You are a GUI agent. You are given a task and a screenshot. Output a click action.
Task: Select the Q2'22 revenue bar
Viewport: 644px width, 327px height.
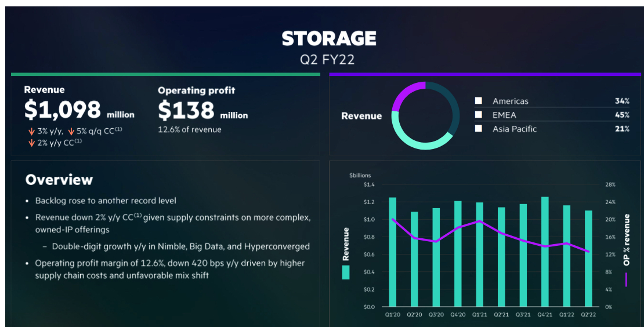pos(588,259)
